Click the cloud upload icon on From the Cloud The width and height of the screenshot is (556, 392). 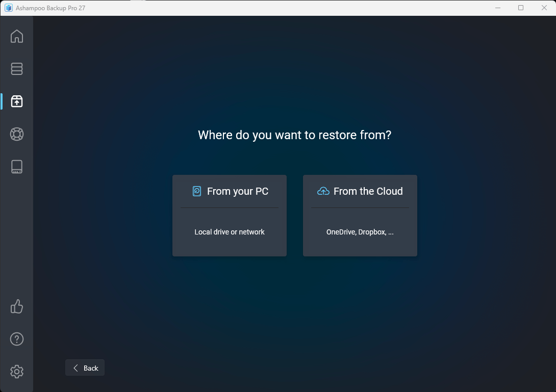pyautogui.click(x=323, y=191)
